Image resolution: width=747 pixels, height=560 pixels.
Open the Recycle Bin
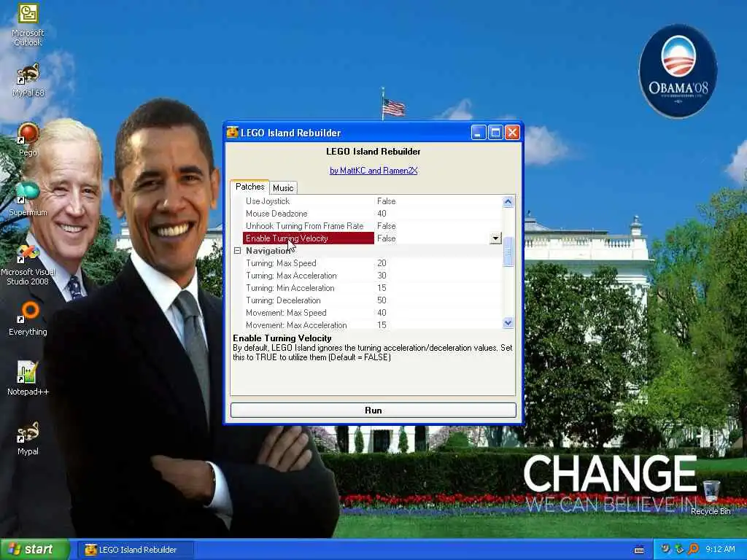tap(711, 497)
